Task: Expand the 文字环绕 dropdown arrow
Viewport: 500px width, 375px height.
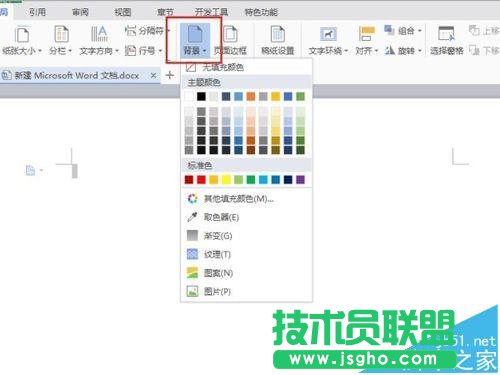Action: tap(346, 51)
